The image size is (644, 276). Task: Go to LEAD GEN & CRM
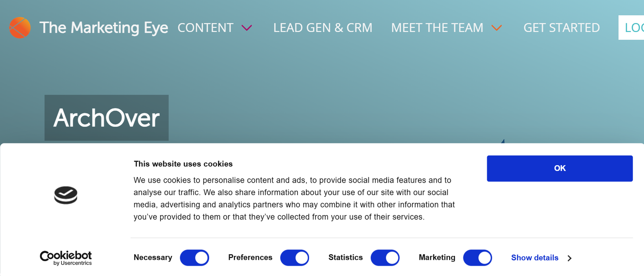323,28
